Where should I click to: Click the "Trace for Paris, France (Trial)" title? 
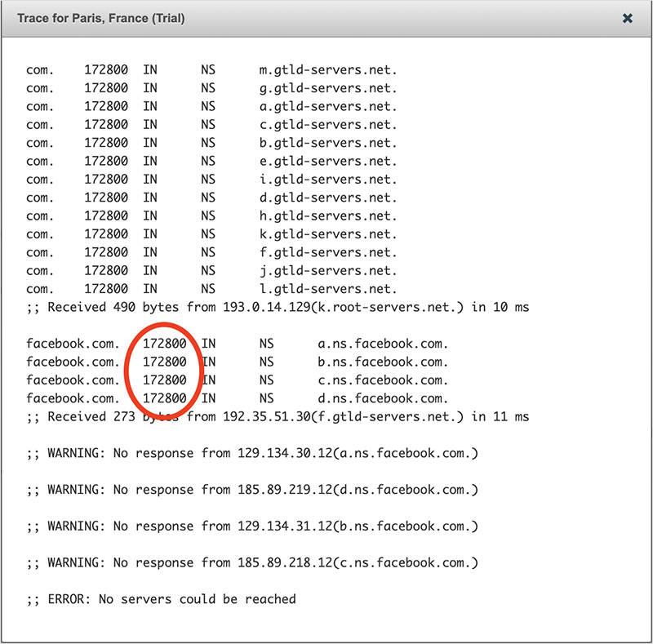tap(101, 18)
